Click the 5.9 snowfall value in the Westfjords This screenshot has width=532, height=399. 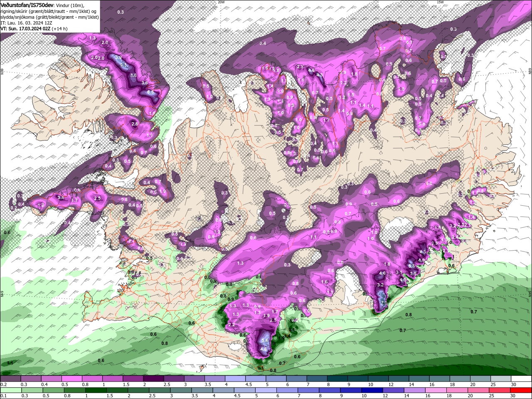[x=118, y=58]
